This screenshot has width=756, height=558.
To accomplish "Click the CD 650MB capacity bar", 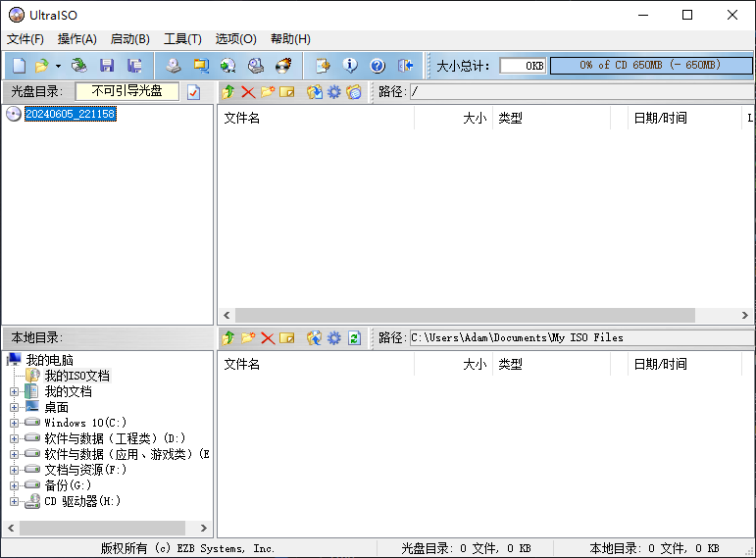I will 649,66.
